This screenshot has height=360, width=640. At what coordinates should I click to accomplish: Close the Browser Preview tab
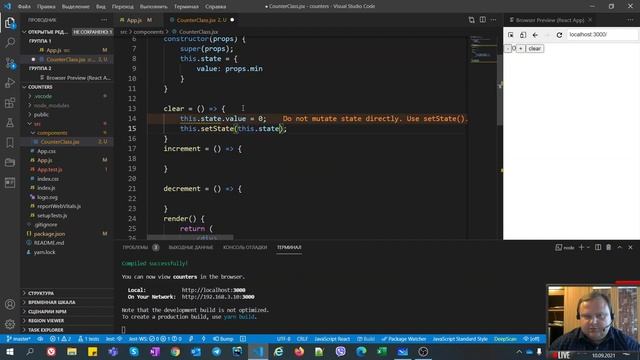(x=590, y=20)
